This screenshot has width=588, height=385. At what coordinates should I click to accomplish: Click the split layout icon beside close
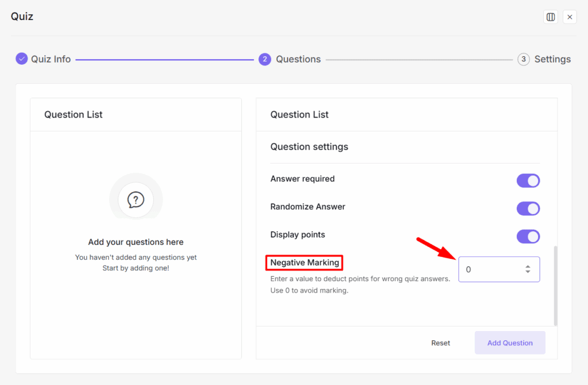(x=550, y=17)
